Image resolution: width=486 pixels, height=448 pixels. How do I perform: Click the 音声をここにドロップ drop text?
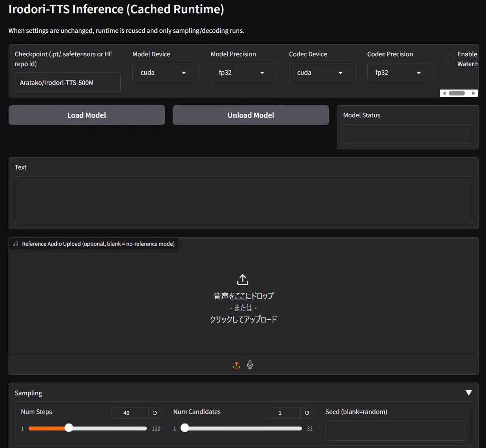(x=243, y=296)
